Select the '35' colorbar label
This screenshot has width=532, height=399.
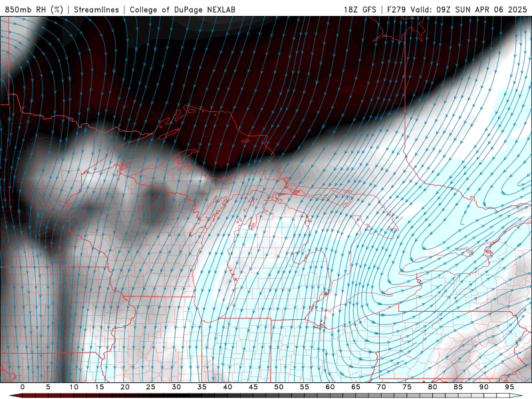(202, 387)
